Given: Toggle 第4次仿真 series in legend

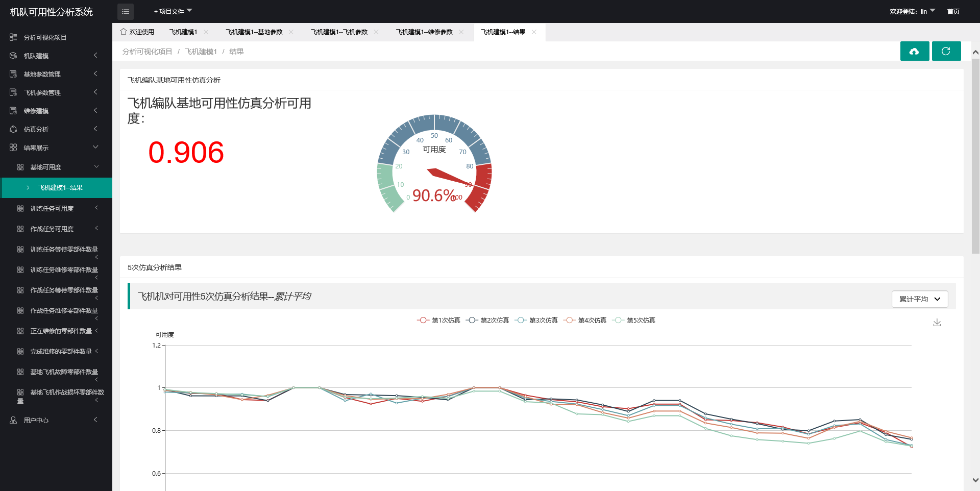Looking at the screenshot, I should pos(585,320).
